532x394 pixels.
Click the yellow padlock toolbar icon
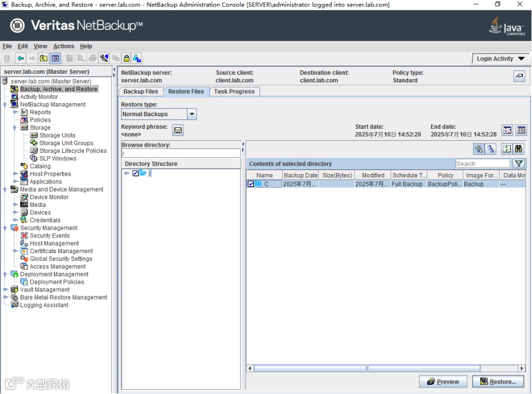126,58
